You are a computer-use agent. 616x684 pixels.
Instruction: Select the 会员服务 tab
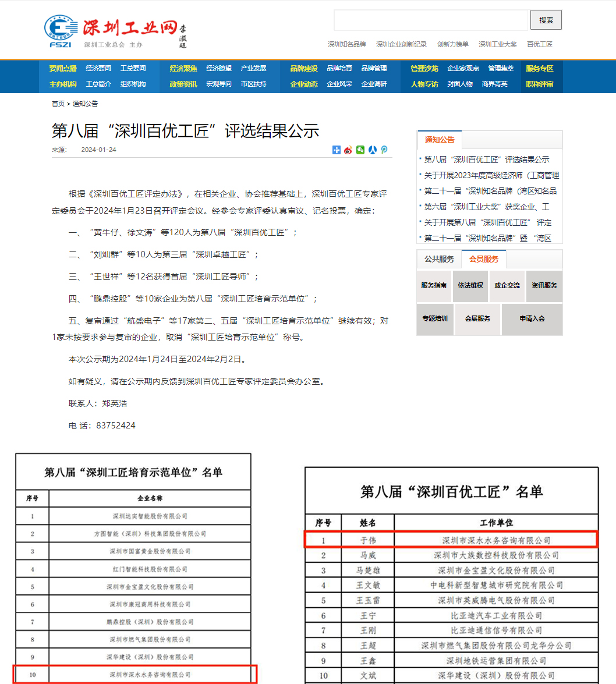pos(484,259)
